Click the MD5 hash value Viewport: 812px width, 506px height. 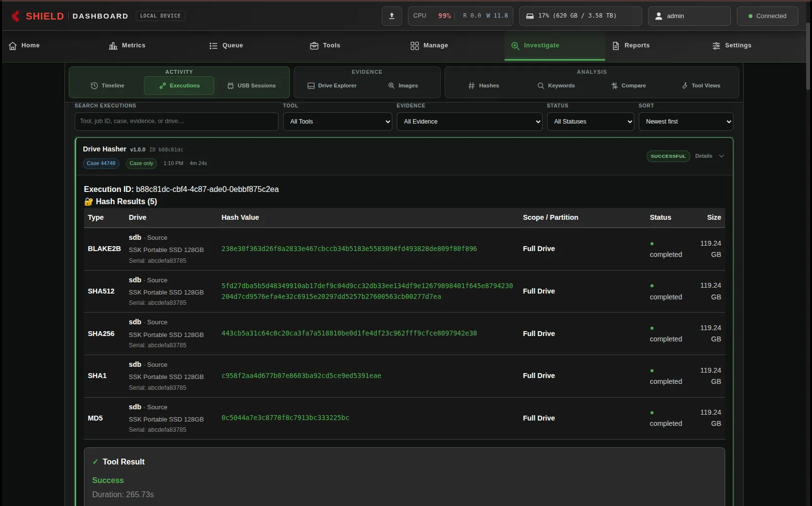(x=285, y=418)
